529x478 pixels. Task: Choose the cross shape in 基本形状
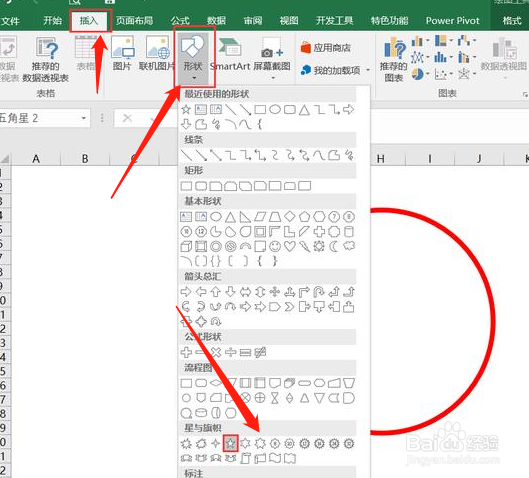point(319,231)
